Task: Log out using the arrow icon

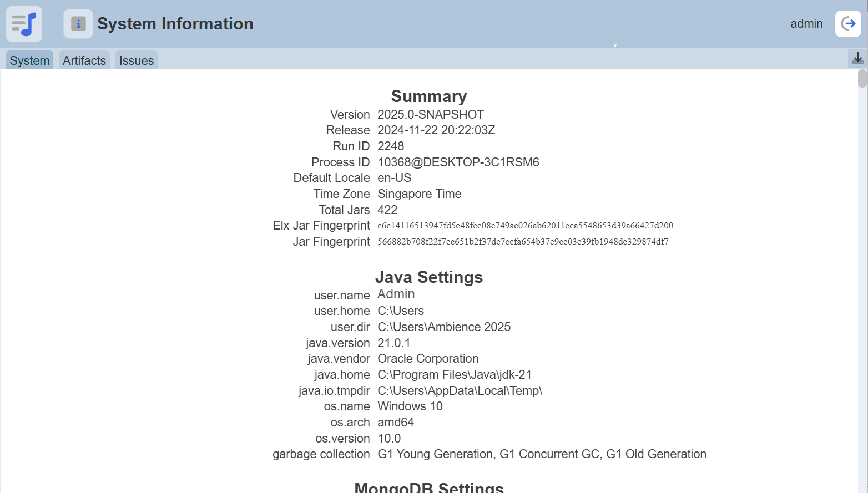Action: [848, 24]
